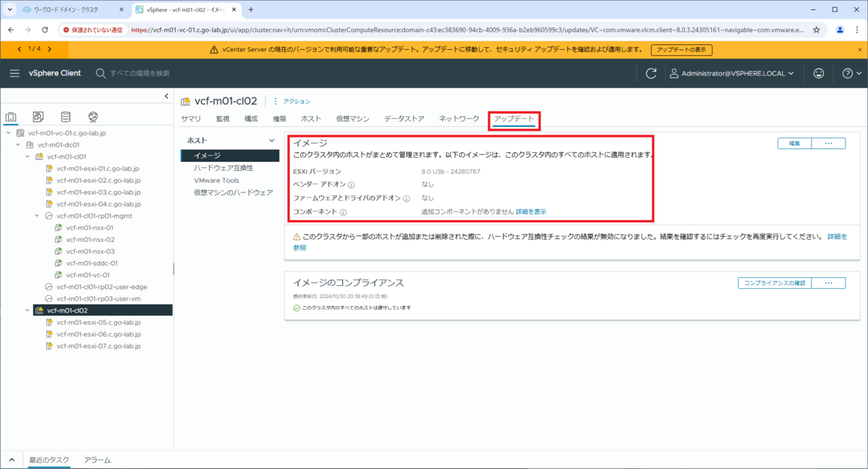Collapse the vcf-m01-cl01-rp01-mgmt resource pool
868x469 pixels.
(37, 216)
